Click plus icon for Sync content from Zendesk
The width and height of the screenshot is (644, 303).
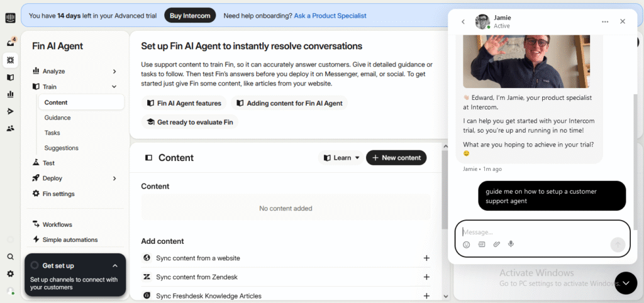(426, 277)
